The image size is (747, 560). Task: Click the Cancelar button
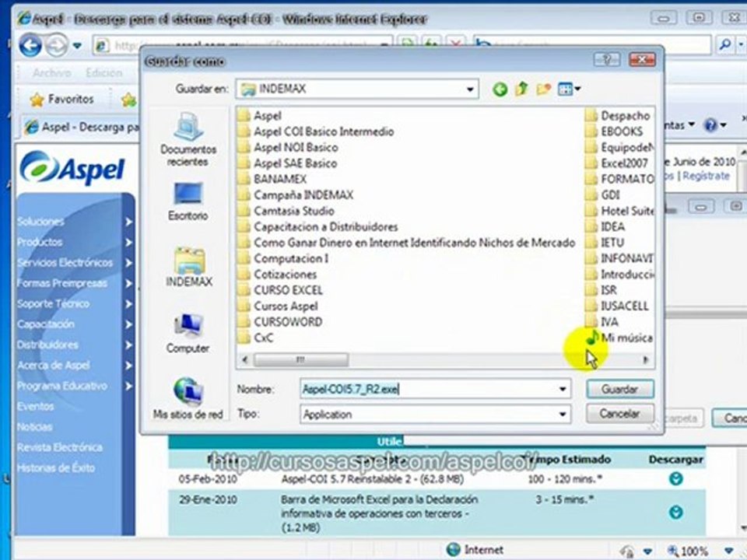tap(620, 413)
